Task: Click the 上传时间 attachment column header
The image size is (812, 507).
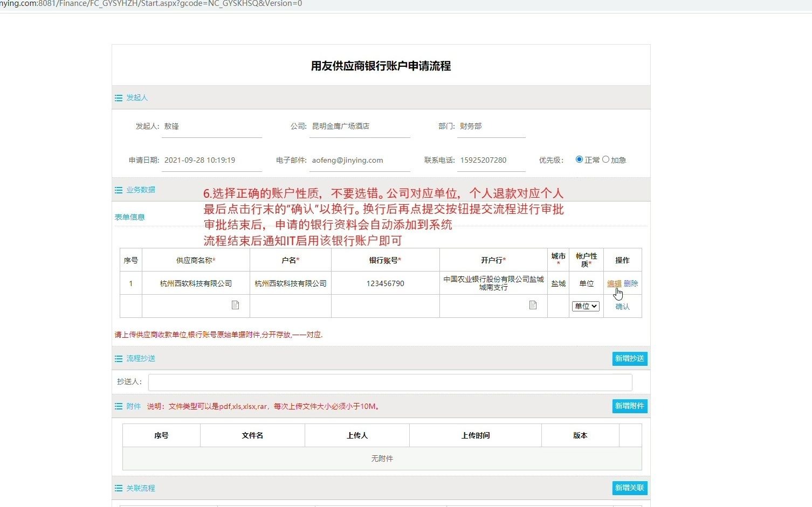Action: click(x=476, y=435)
